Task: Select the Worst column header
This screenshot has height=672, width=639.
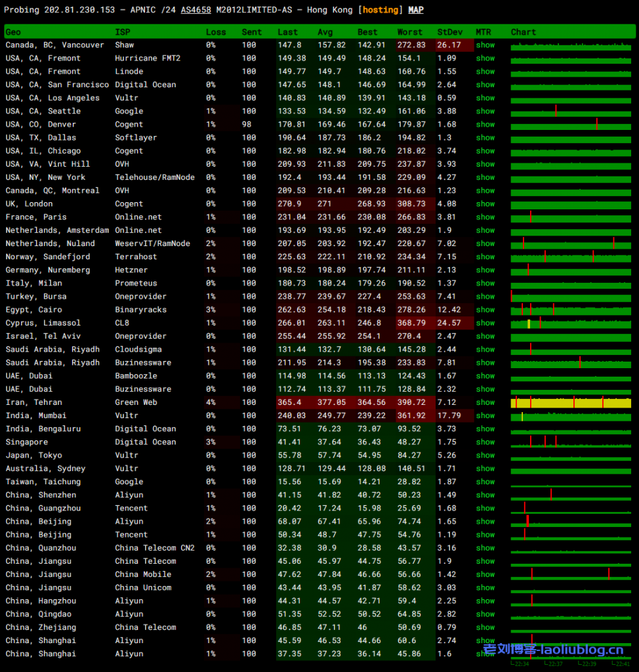Action: tap(410, 32)
